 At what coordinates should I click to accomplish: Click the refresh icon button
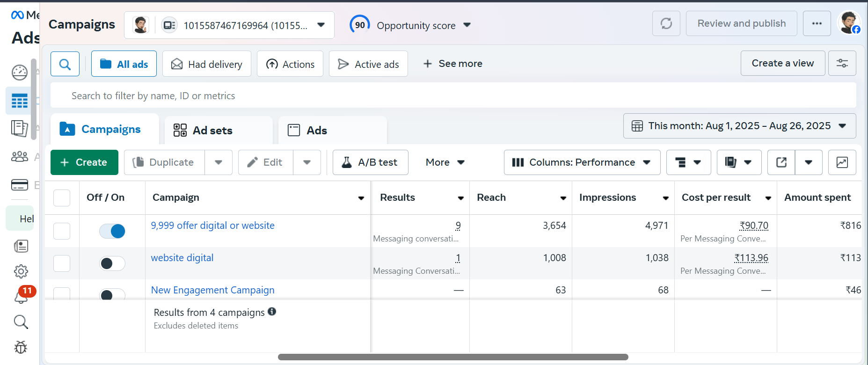(666, 23)
